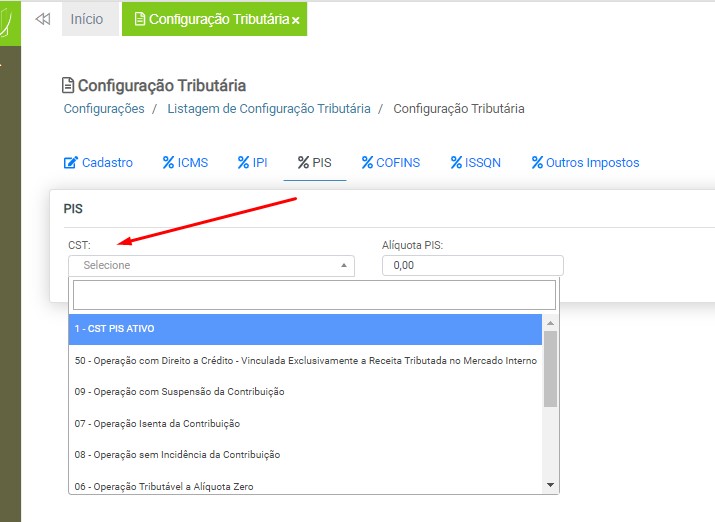Go to the IPI tab
This screenshot has height=522, width=715.
252,162
